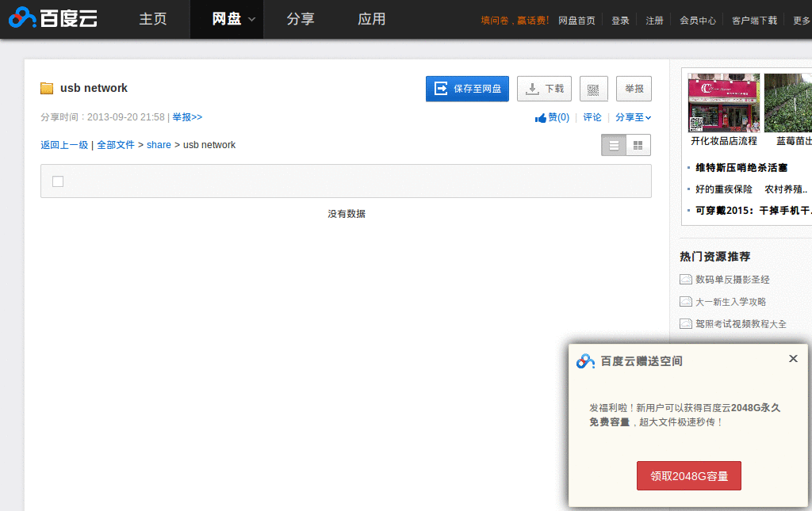812x511 pixels.
Task: Toggle the select-all checkbox in file list
Action: (x=58, y=181)
